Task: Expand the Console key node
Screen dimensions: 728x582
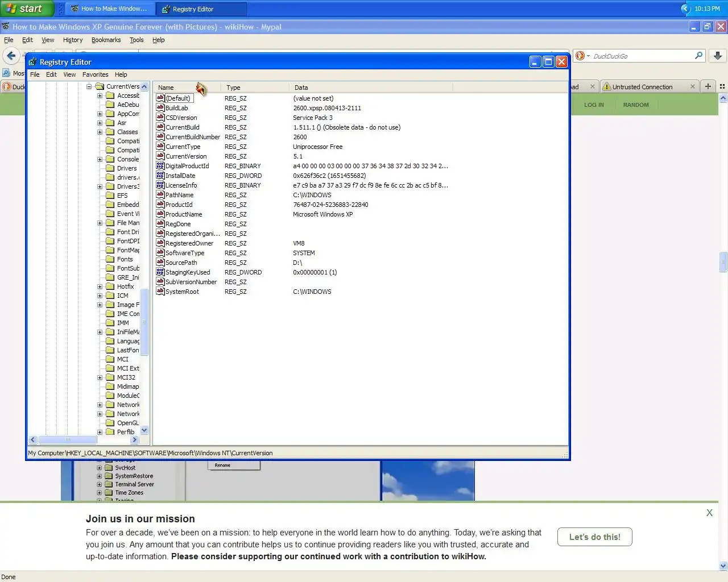Action: tap(100, 159)
